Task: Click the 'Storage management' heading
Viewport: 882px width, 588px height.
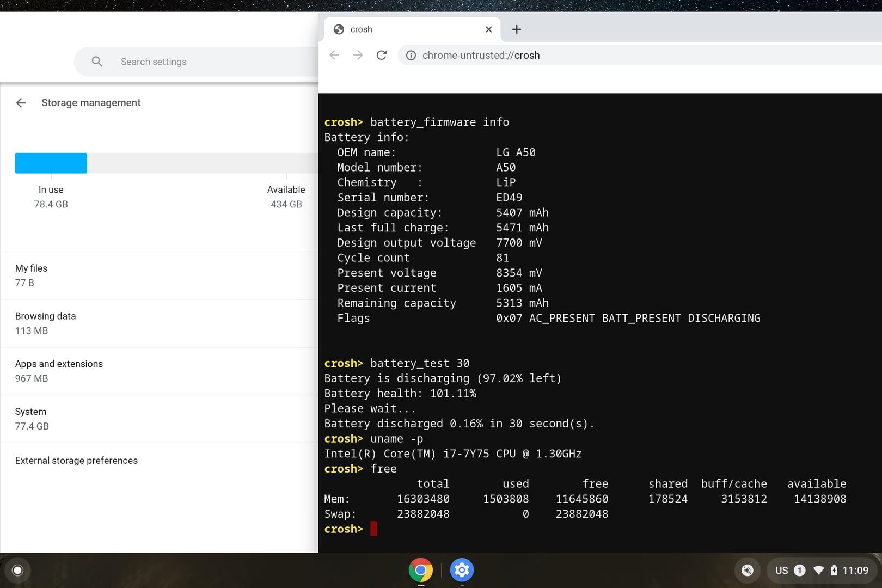Action: coord(91,103)
